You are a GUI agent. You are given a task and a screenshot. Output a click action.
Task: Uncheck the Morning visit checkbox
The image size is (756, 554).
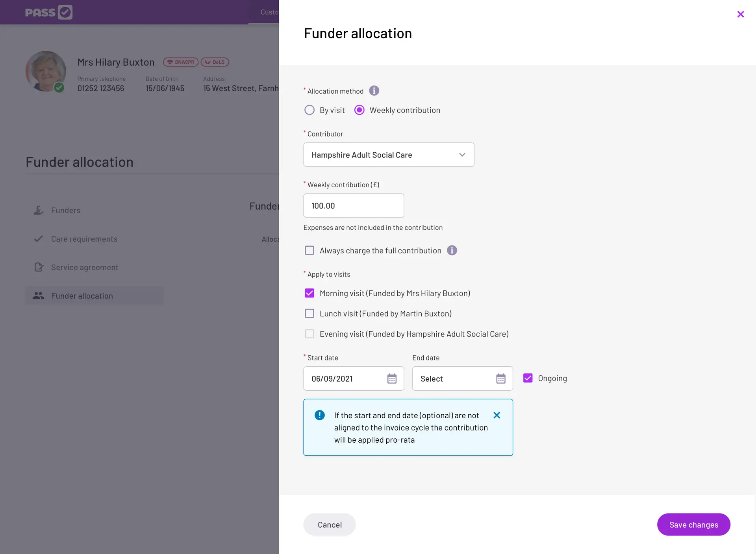tap(309, 293)
